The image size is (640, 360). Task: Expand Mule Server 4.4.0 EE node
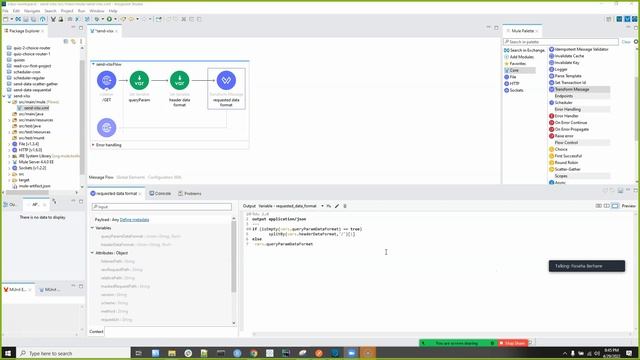[9, 162]
